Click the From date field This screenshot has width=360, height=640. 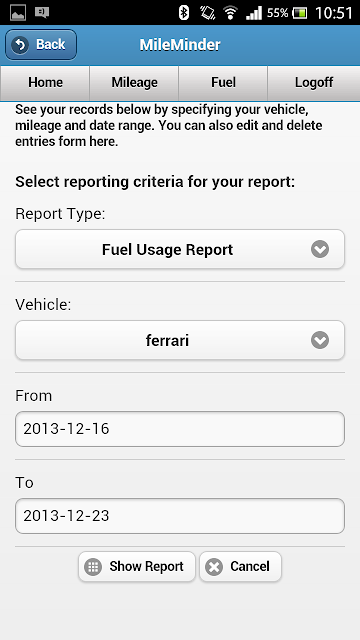180,429
